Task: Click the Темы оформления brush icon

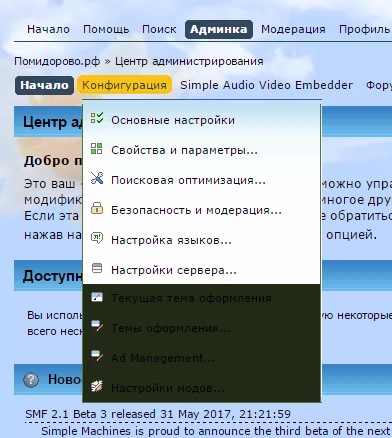Action: [x=97, y=326]
